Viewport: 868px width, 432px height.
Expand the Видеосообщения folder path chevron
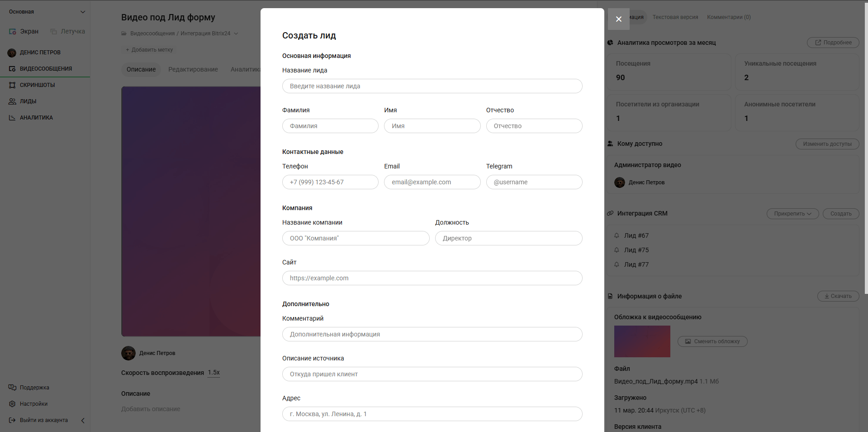click(x=236, y=34)
